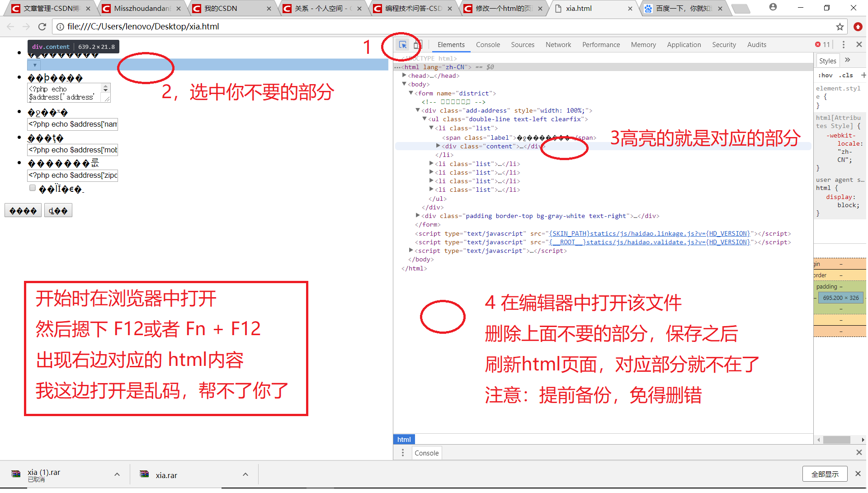Screen dimensions: 868x493
Task: Switch to the Console tab
Action: (x=488, y=45)
